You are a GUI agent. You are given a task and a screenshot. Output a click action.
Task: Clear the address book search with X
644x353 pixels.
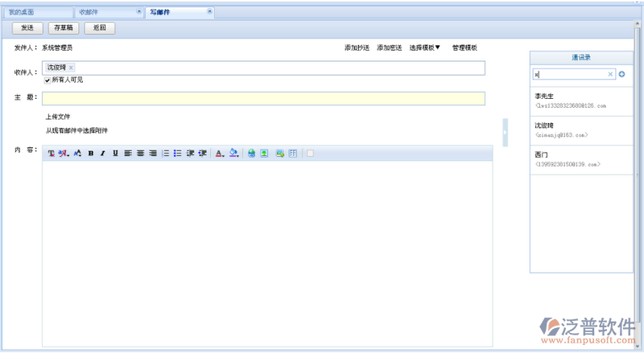click(610, 74)
